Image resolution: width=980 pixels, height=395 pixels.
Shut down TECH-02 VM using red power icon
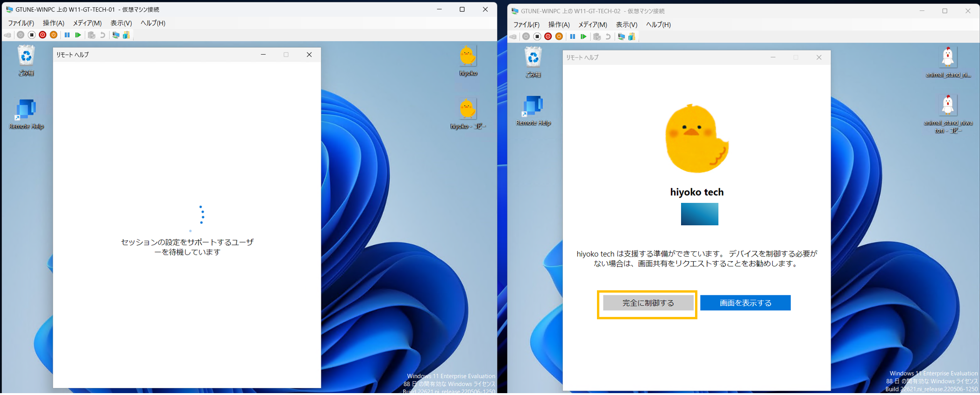click(548, 36)
